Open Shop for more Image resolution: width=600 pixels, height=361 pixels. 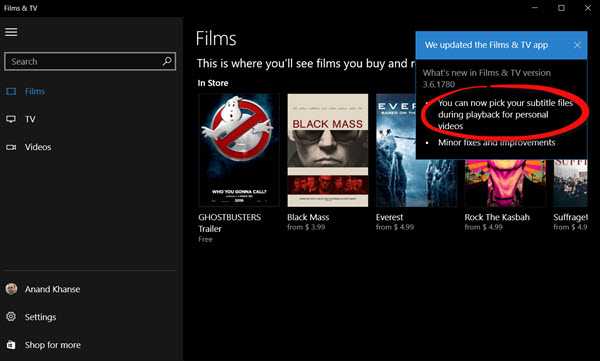53,345
